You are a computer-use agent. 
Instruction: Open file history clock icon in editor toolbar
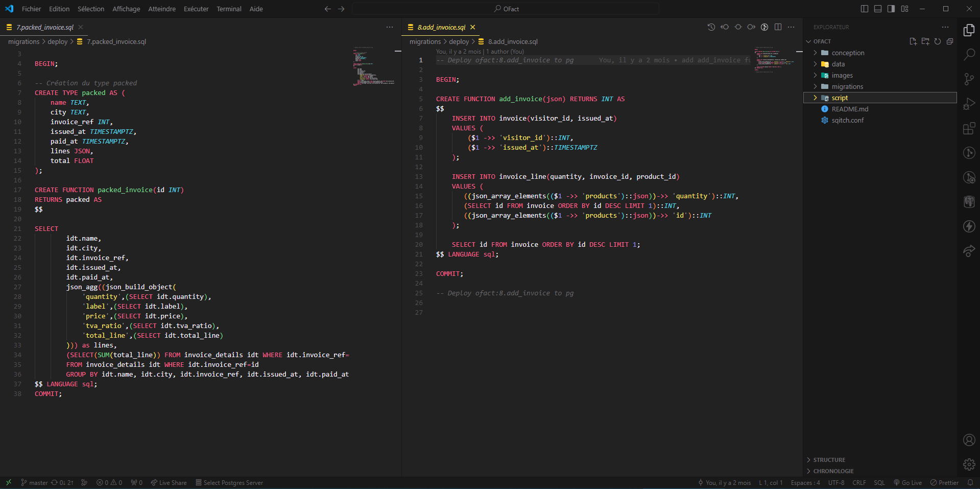pos(711,27)
